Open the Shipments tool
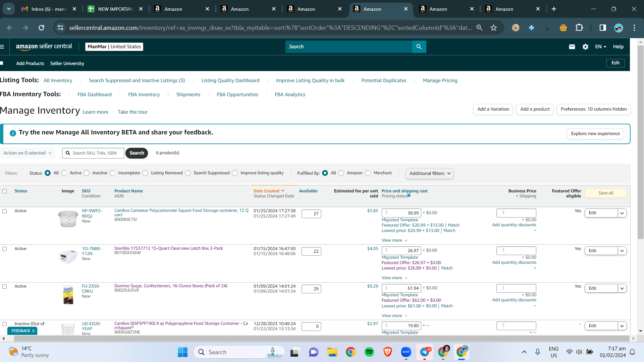 (188, 95)
